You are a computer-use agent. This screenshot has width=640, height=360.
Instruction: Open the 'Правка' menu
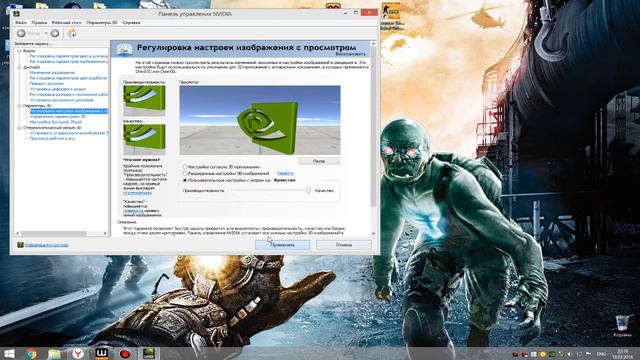tap(39, 22)
